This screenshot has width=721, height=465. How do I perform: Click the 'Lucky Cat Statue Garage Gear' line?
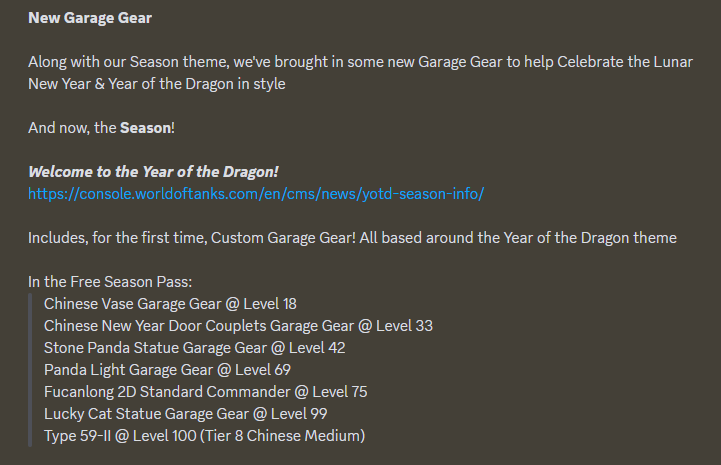pos(186,414)
